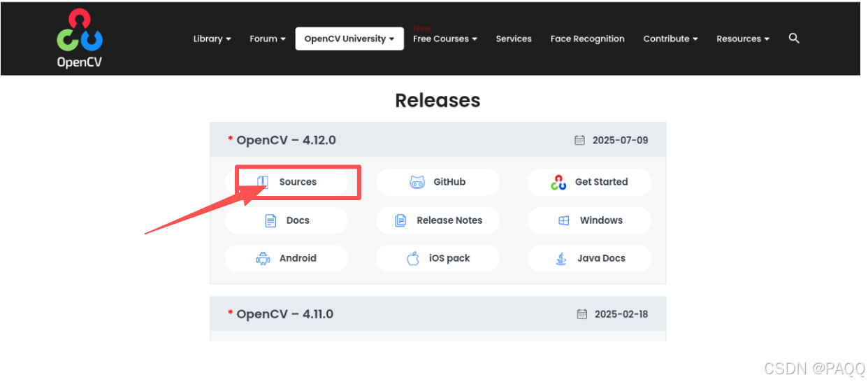Open the search magnifier icon
This screenshot has height=382, width=868.
[794, 38]
